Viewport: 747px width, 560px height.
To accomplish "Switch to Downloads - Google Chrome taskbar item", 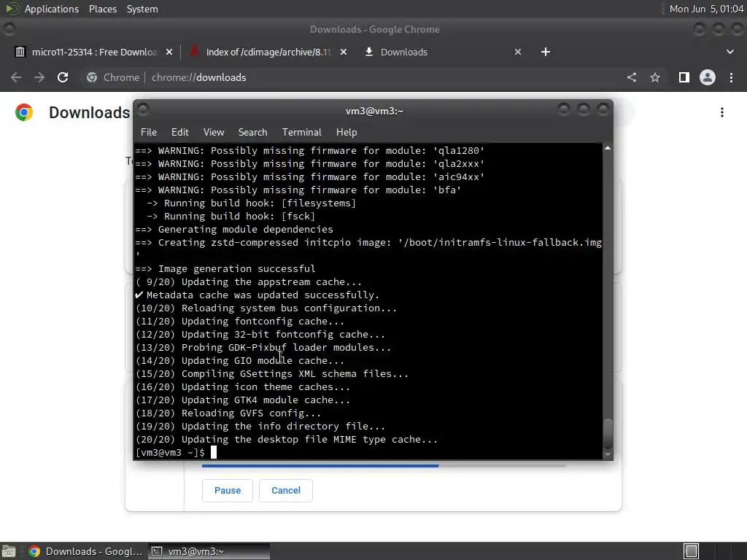I will 86,551.
